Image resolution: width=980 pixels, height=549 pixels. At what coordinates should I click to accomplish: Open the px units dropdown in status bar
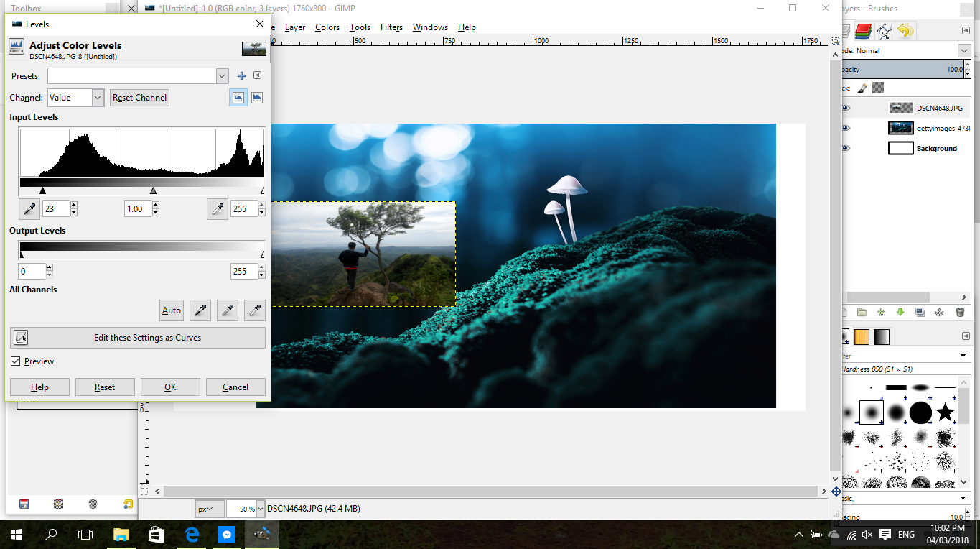coord(210,509)
